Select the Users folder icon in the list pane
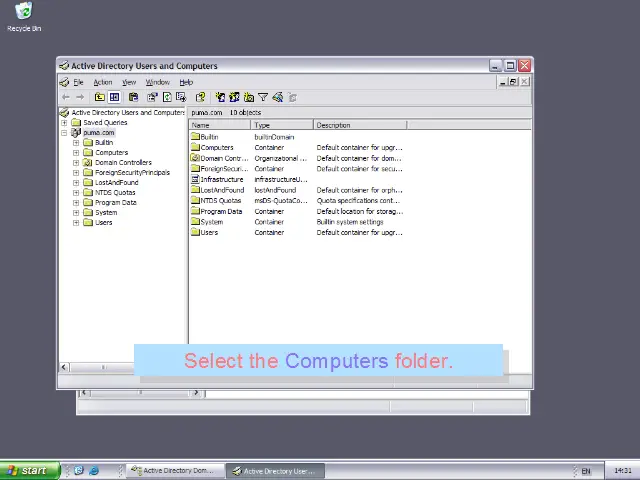This screenshot has width=640, height=480. (x=195, y=232)
